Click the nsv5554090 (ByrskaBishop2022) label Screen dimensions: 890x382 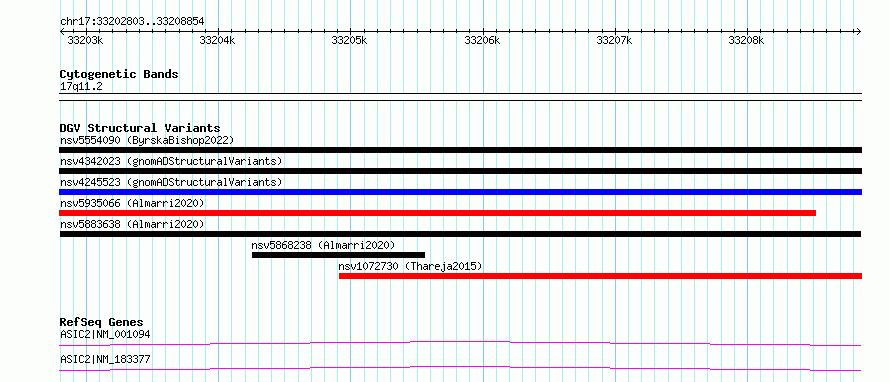click(x=147, y=140)
